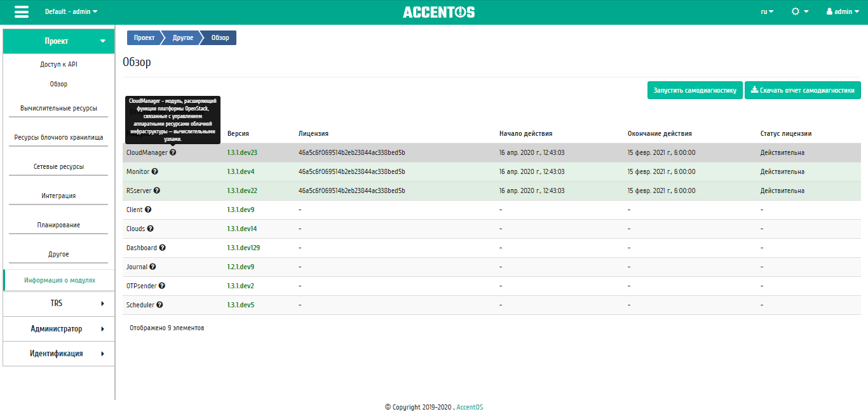Expand the Администратор sidebar section
868x414 pixels.
(58, 329)
